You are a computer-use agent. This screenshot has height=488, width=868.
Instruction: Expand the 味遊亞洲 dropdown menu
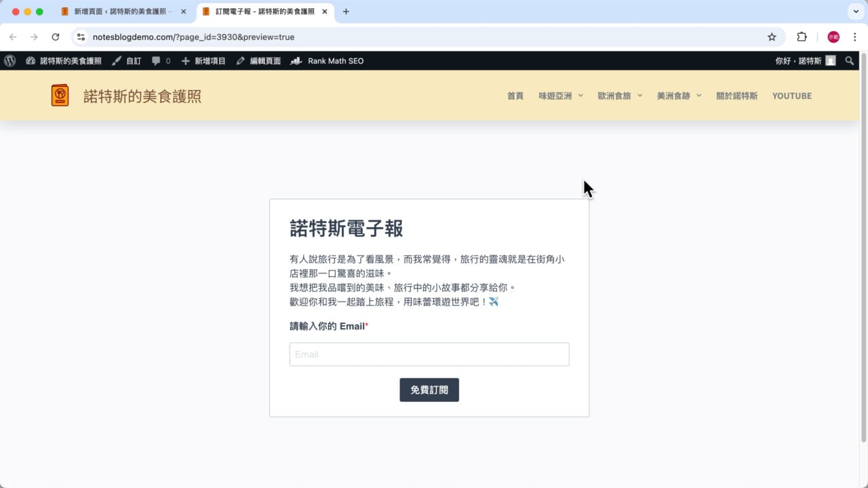pyautogui.click(x=582, y=96)
